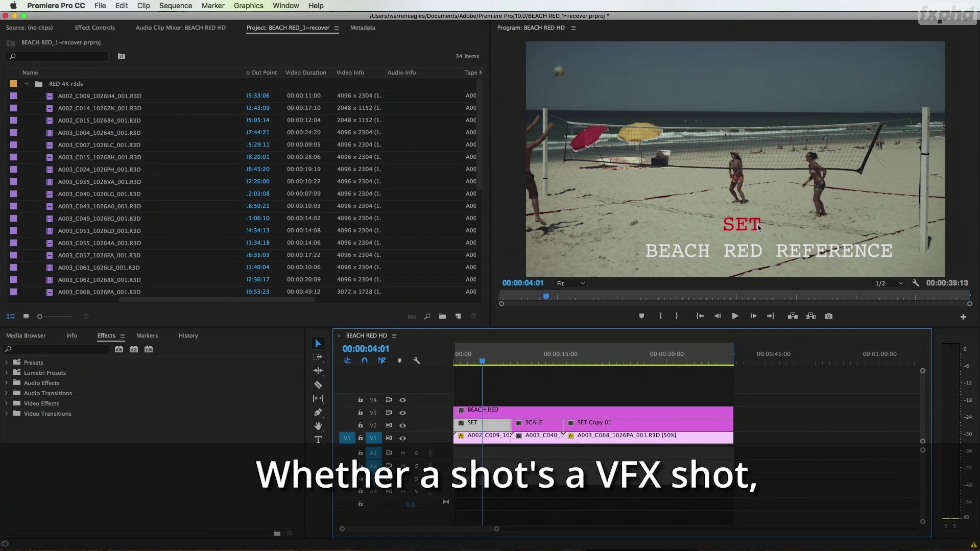Click the Extract button

pyautogui.click(x=810, y=316)
